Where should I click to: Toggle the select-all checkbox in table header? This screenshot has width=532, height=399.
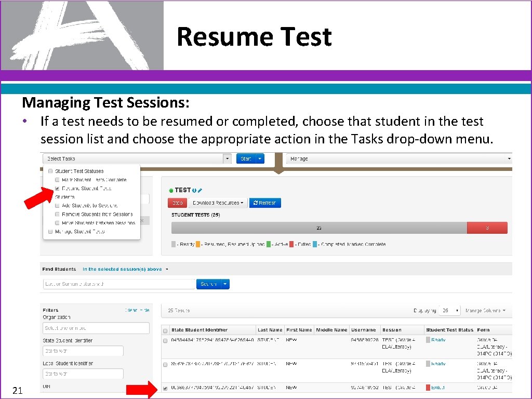tap(165, 329)
